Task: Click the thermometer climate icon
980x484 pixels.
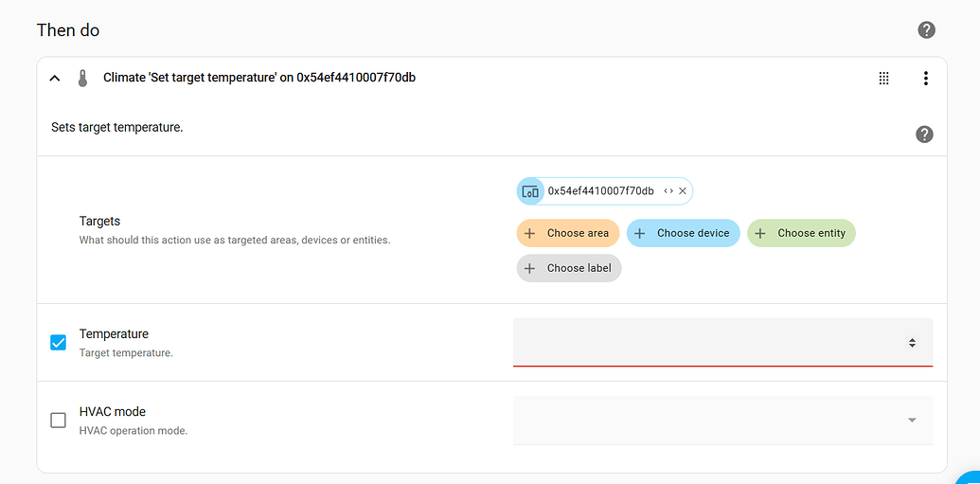Action: tap(82, 79)
